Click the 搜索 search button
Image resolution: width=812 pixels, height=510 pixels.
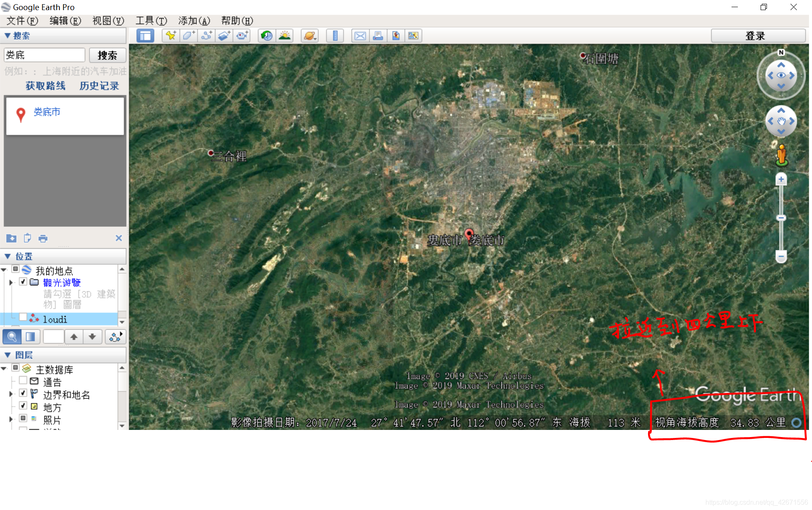107,55
